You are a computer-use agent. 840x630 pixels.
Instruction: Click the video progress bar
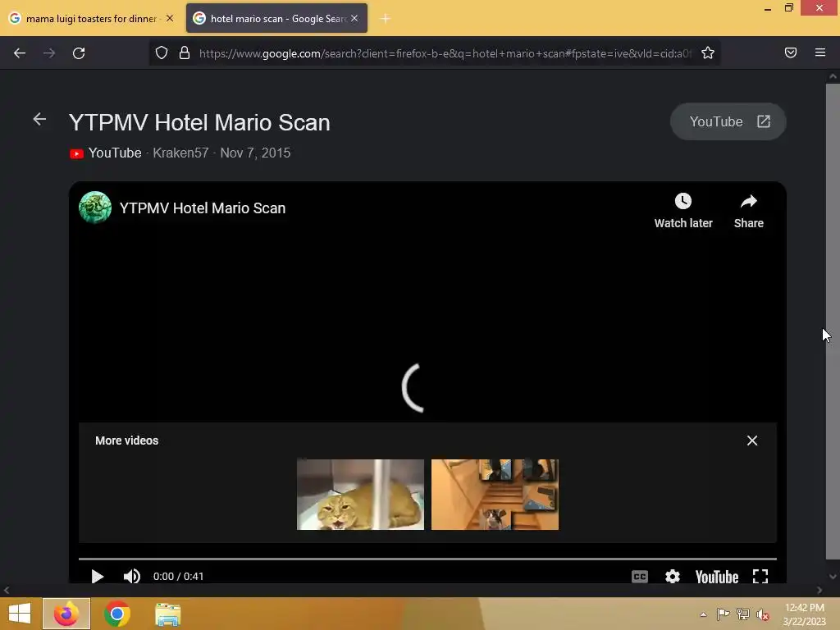tap(427, 559)
